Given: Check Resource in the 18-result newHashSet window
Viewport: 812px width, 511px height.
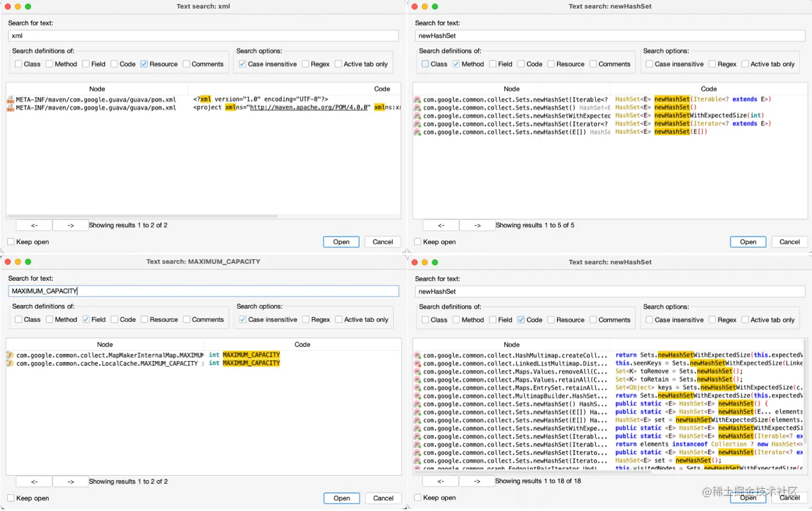Looking at the screenshot, I should 551,320.
